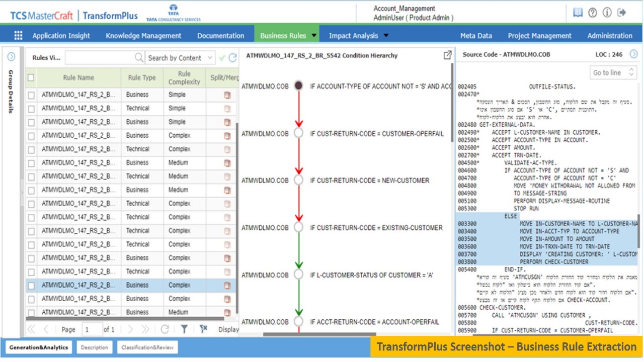Click the magnifier icon in the rules search box
644x362 pixels.
click(x=139, y=58)
